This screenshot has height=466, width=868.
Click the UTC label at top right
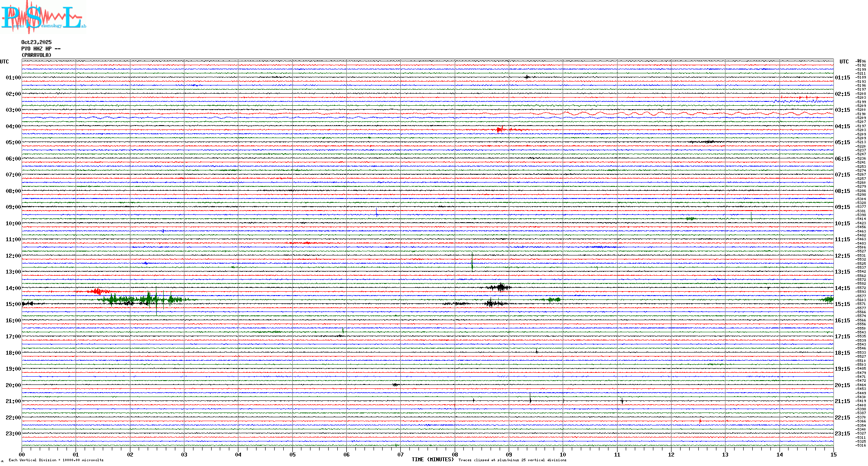click(x=844, y=62)
